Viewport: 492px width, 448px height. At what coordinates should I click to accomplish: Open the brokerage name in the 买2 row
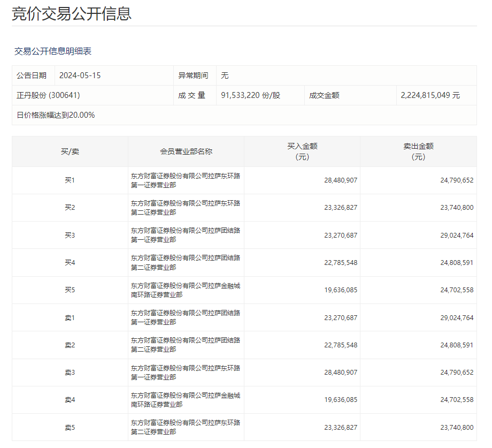pos(186,208)
